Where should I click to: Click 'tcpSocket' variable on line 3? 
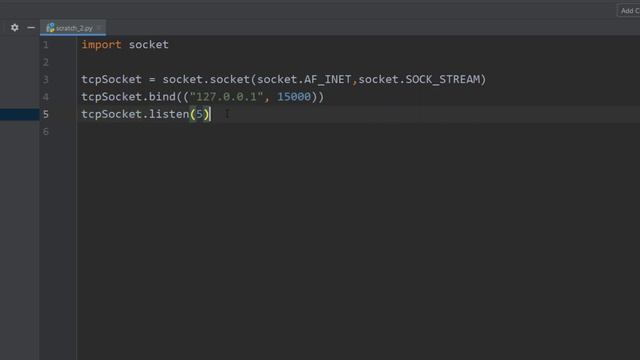[111, 80]
